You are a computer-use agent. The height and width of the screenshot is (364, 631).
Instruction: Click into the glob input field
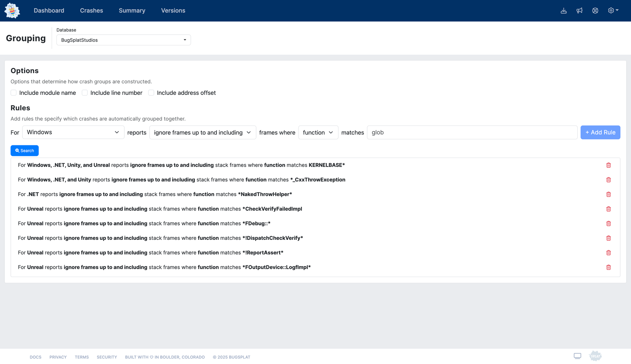pyautogui.click(x=472, y=132)
